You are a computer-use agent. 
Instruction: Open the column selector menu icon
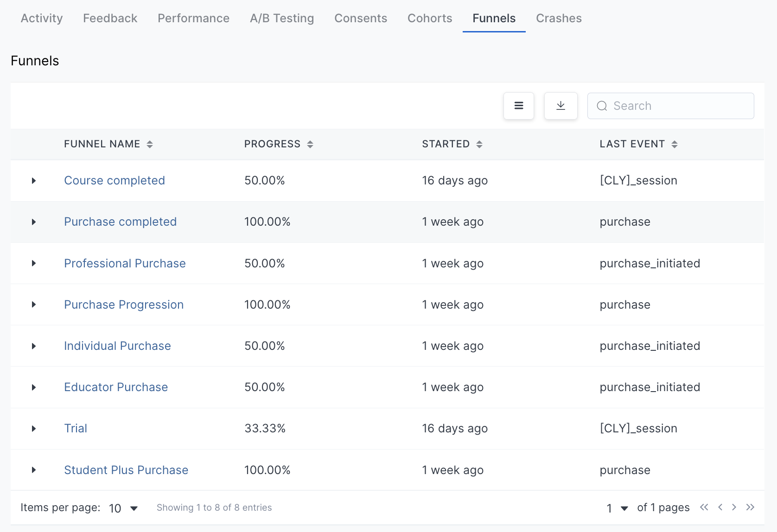(519, 106)
